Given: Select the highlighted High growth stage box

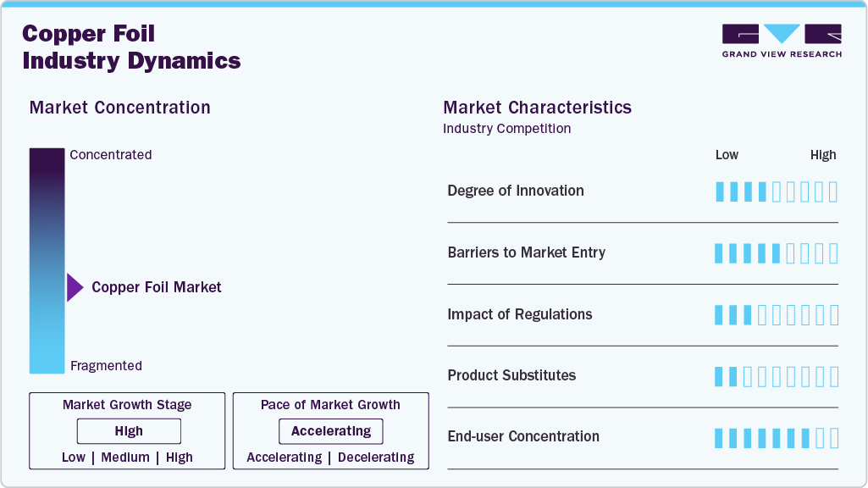Looking at the screenshot, I should (x=129, y=431).
